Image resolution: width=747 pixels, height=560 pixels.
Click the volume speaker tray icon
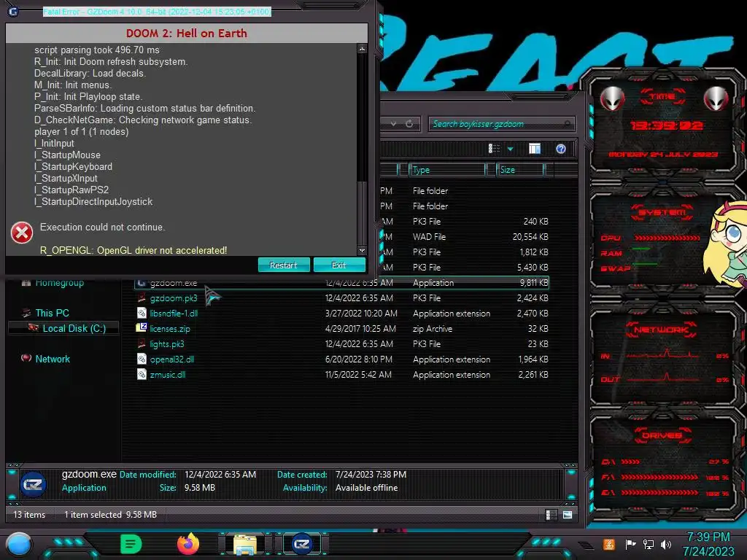666,544
